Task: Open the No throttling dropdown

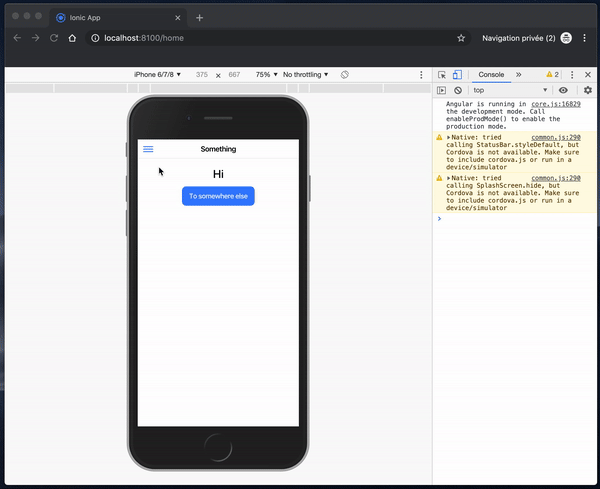Action: click(x=306, y=75)
